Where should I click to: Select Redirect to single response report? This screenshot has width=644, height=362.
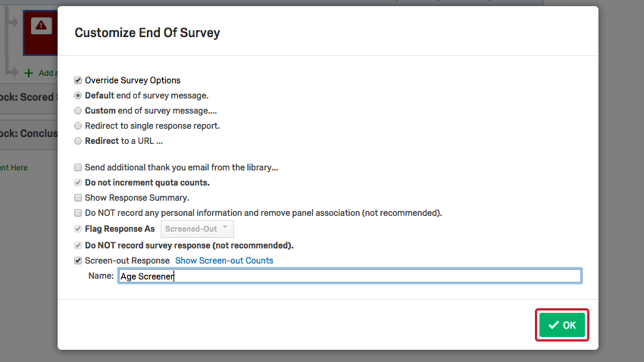(x=78, y=126)
